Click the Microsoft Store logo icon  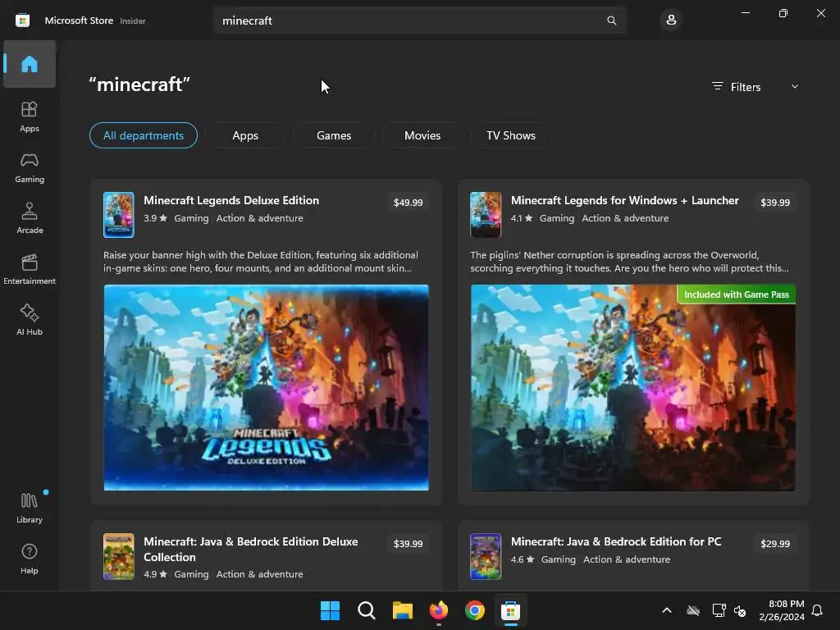pos(22,21)
